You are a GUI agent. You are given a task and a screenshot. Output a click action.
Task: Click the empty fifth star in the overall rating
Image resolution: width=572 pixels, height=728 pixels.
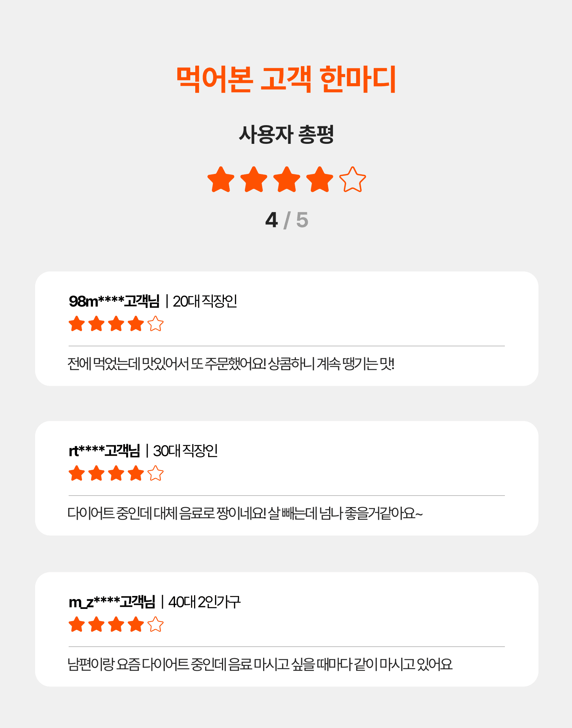pos(352,179)
